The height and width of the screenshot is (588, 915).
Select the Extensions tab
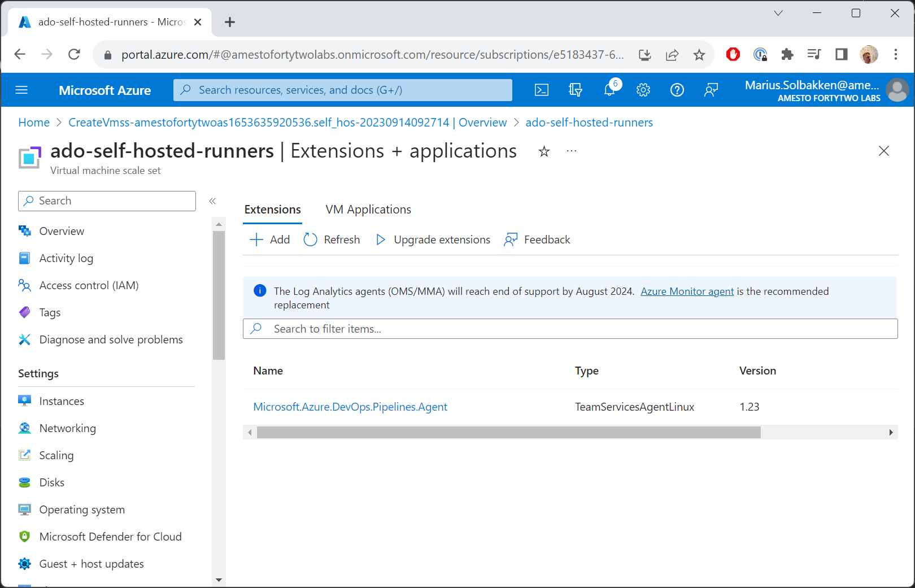tap(273, 210)
